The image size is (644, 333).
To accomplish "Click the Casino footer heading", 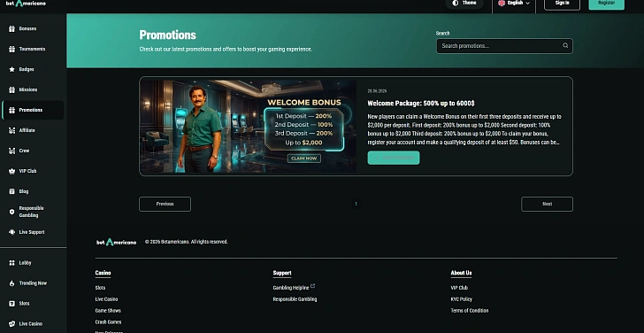I will click(103, 273).
